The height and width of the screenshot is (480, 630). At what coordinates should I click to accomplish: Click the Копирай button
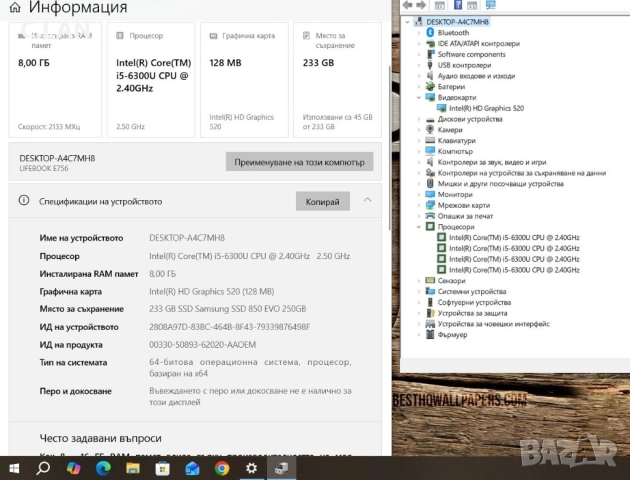(323, 201)
